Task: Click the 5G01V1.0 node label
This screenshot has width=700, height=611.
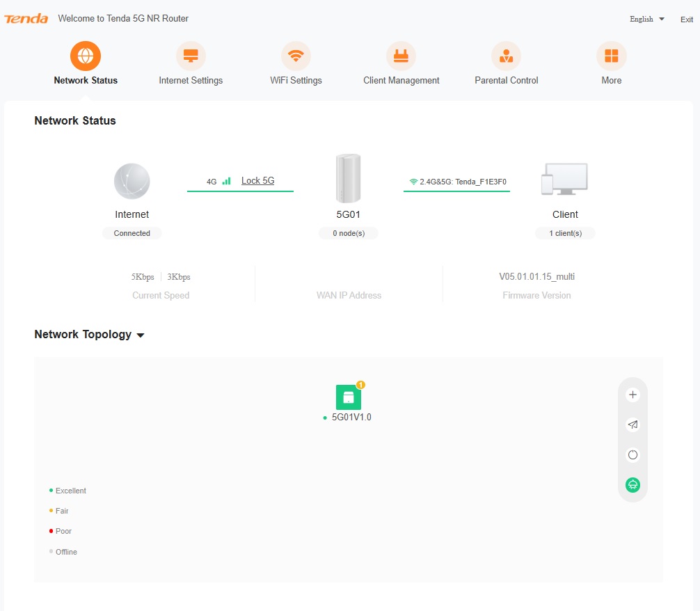Action: point(351,417)
